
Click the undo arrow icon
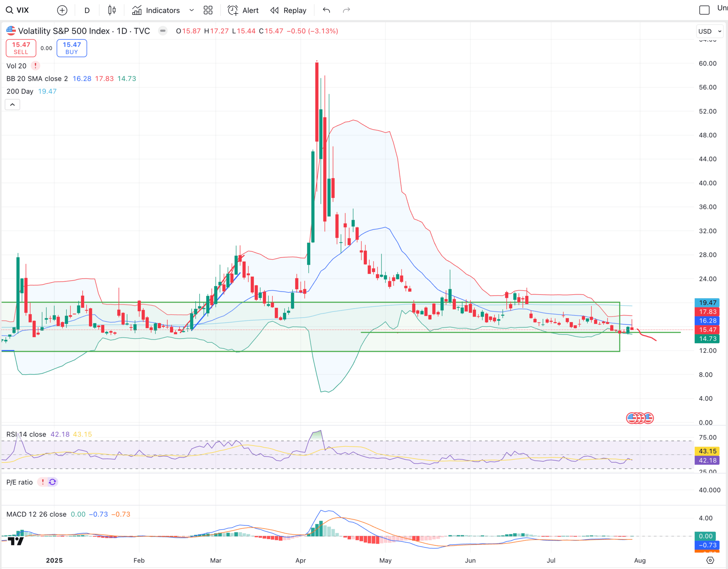click(x=326, y=10)
